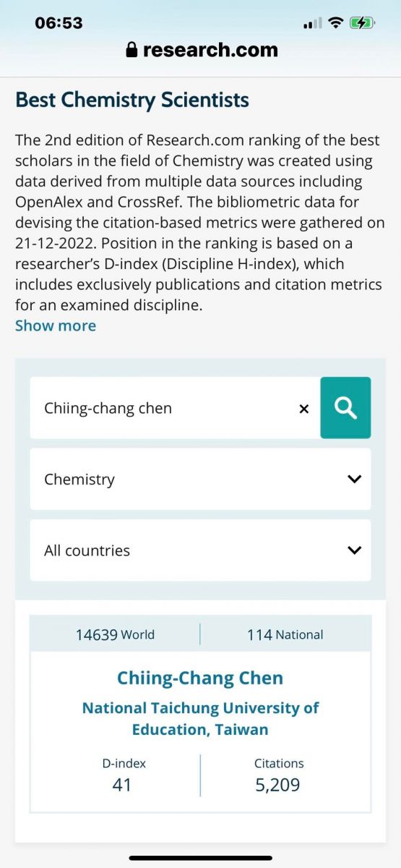Tap the 114 National ranking label
401x868 pixels.
coord(285,634)
